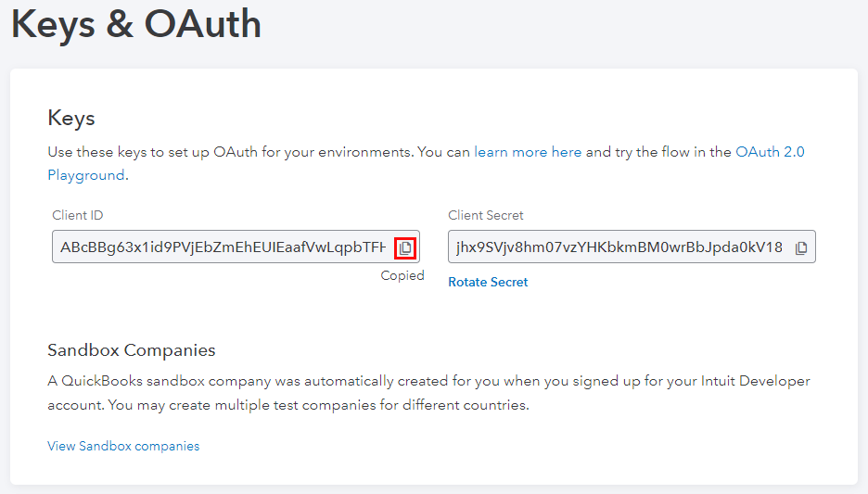Open the OAuth 2.0 Playground link
Viewport: 868px width, 494px height.
pos(770,152)
